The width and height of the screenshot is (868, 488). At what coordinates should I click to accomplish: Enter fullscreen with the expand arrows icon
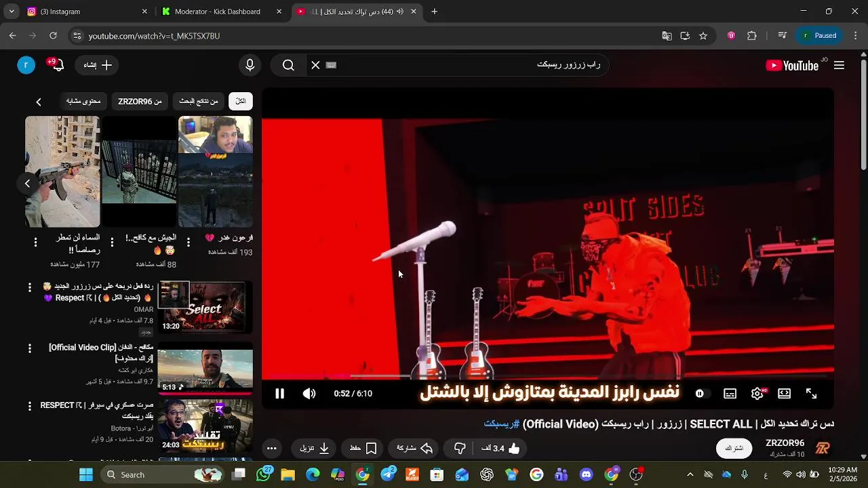[811, 394]
